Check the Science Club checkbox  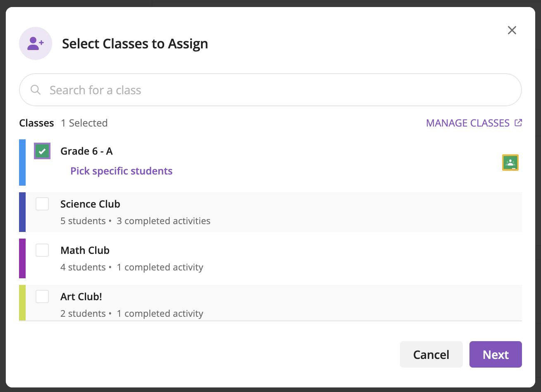tap(42, 204)
